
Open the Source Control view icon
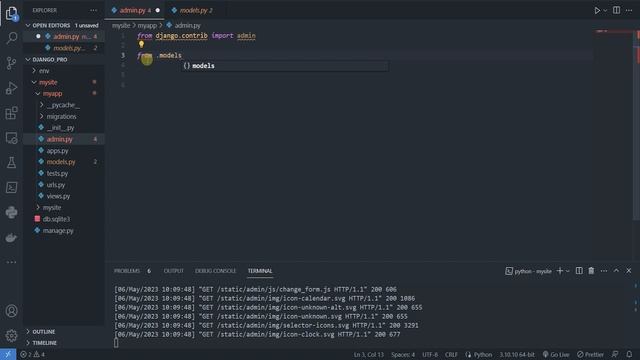pyautogui.click(x=11, y=63)
